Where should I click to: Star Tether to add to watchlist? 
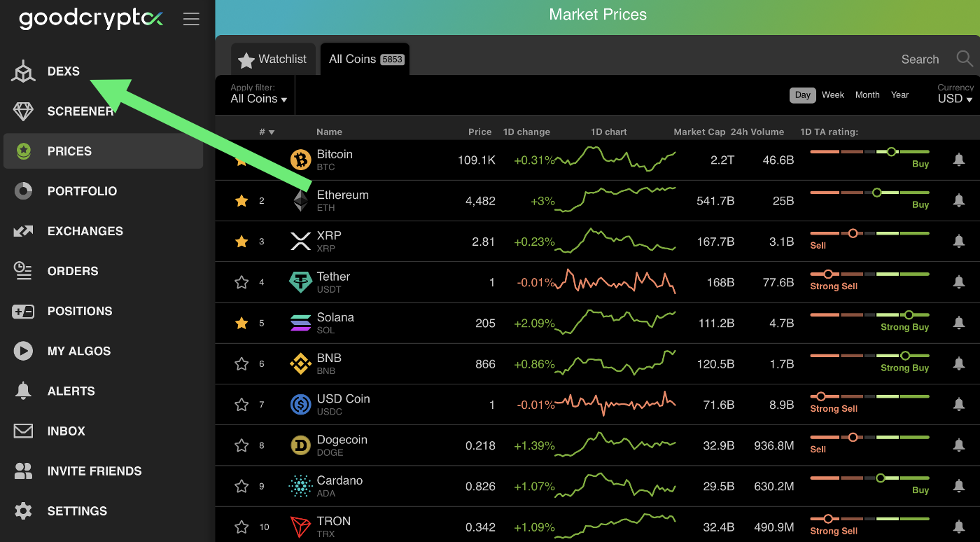coord(241,282)
